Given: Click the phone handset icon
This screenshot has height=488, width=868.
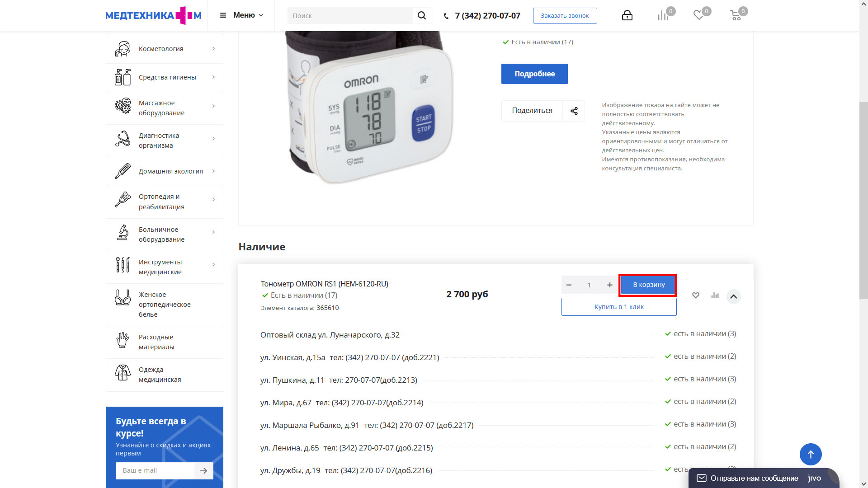Looking at the screenshot, I should (446, 16).
